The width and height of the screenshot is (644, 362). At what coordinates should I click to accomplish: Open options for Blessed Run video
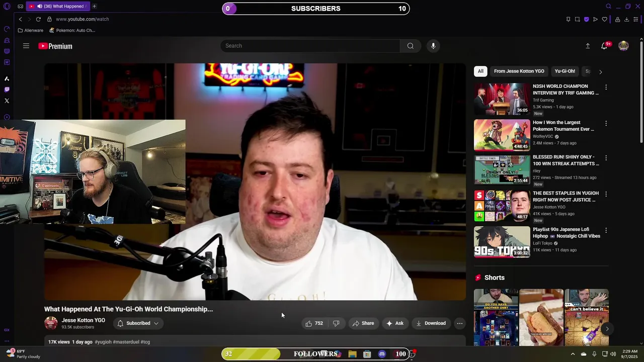click(x=606, y=158)
